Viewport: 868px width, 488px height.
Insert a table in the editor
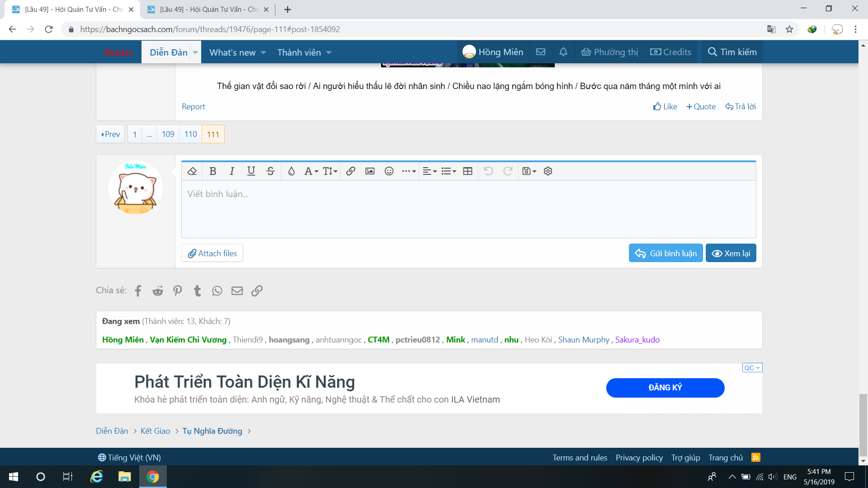[x=468, y=171]
